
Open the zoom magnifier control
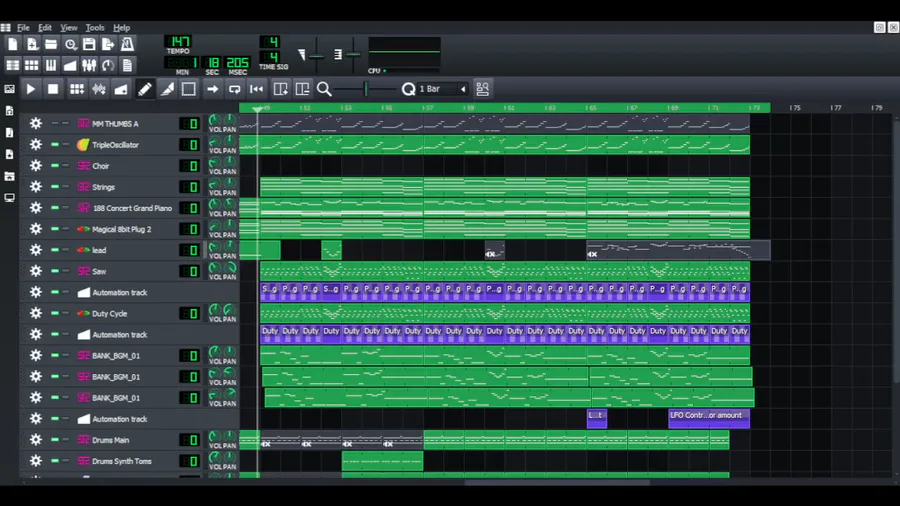[x=324, y=89]
